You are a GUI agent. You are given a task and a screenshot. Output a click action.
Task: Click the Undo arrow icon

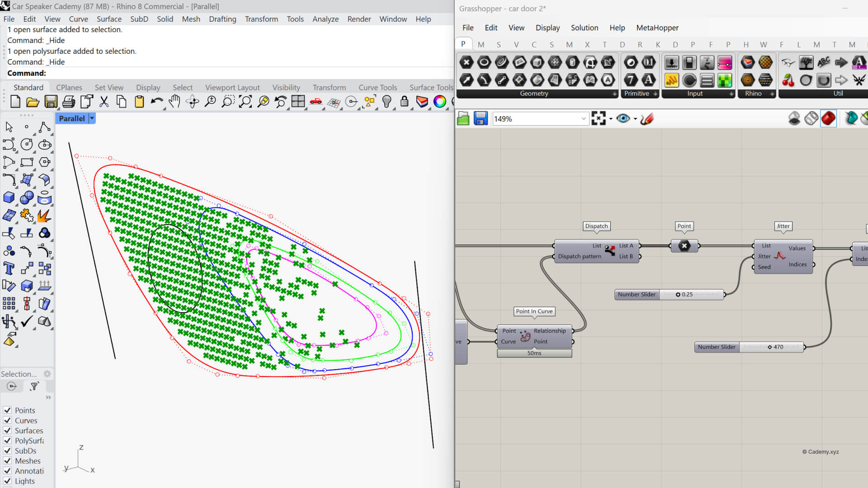pos(157,102)
